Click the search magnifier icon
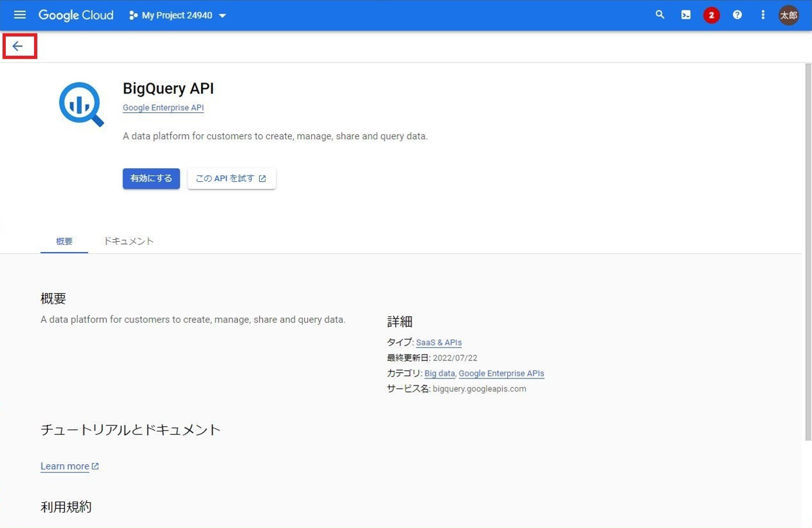Viewport: 812px width, 528px height. click(x=660, y=15)
